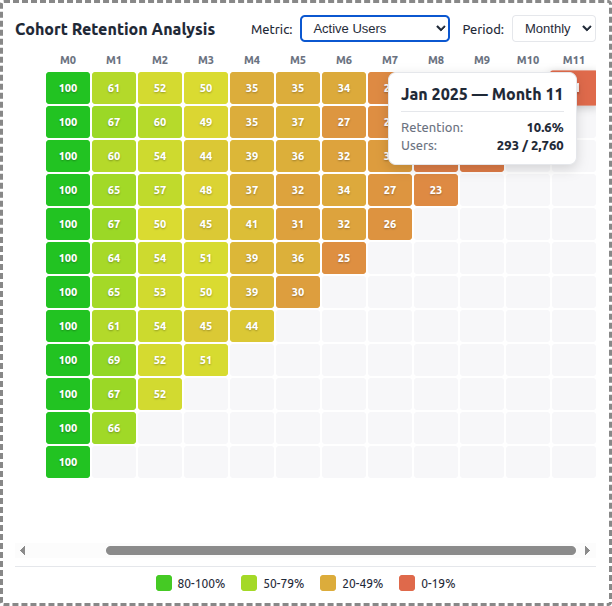Image resolution: width=612 pixels, height=606 pixels.
Task: Click the M6 cell showing 25
Action: pyautogui.click(x=344, y=258)
